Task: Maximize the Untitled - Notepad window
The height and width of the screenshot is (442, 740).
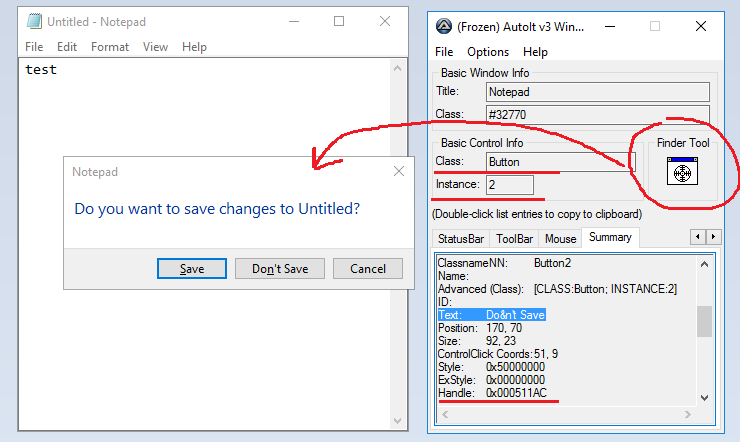Action: [339, 21]
